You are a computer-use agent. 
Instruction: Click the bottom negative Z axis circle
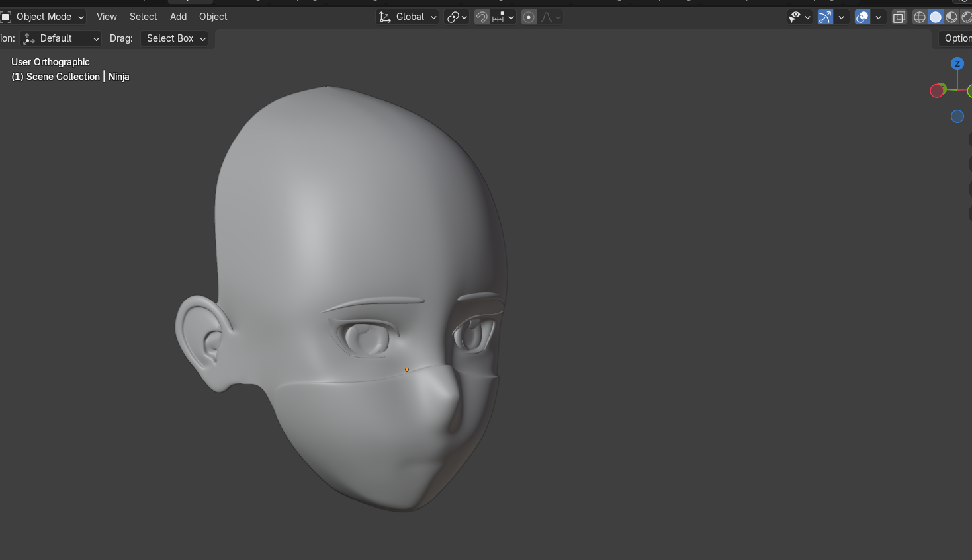(957, 116)
